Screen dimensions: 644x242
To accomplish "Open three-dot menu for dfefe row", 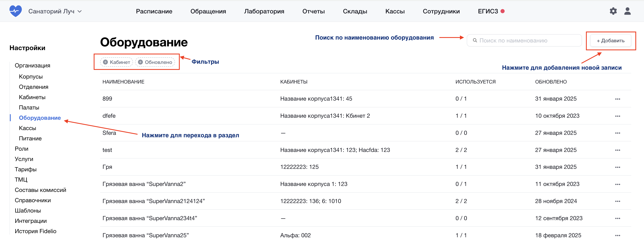I will click(x=617, y=116).
